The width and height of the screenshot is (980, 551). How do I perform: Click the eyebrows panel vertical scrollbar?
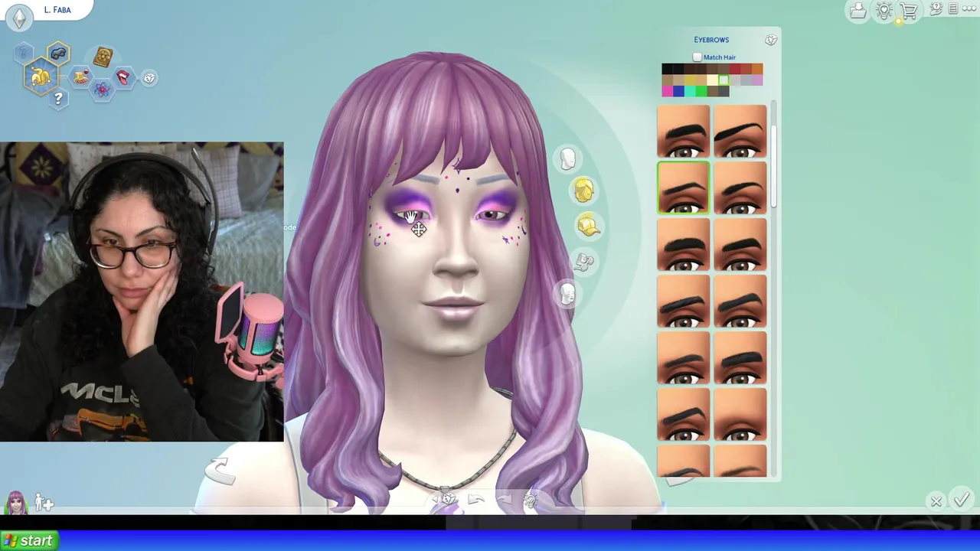(x=774, y=166)
